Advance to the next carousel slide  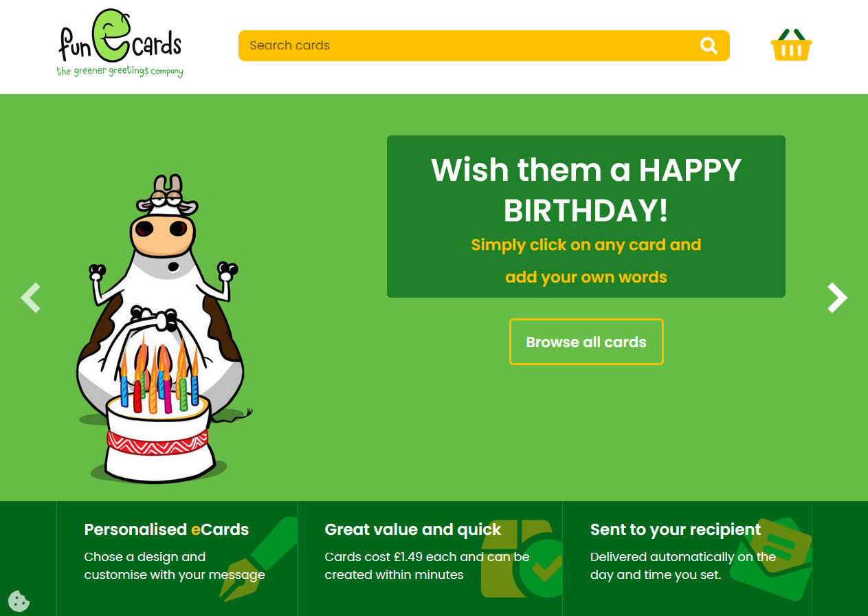[837, 298]
